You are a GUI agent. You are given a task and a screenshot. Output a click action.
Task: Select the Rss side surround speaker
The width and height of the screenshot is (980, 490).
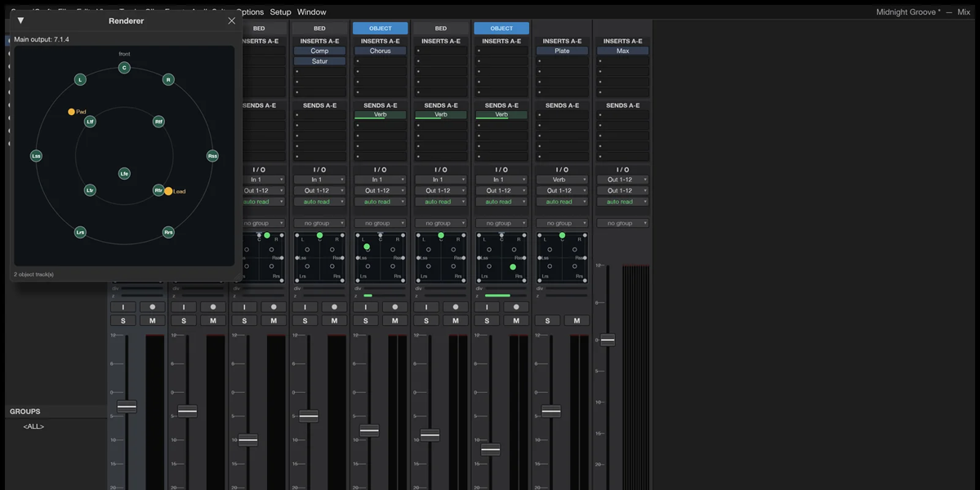click(x=212, y=155)
